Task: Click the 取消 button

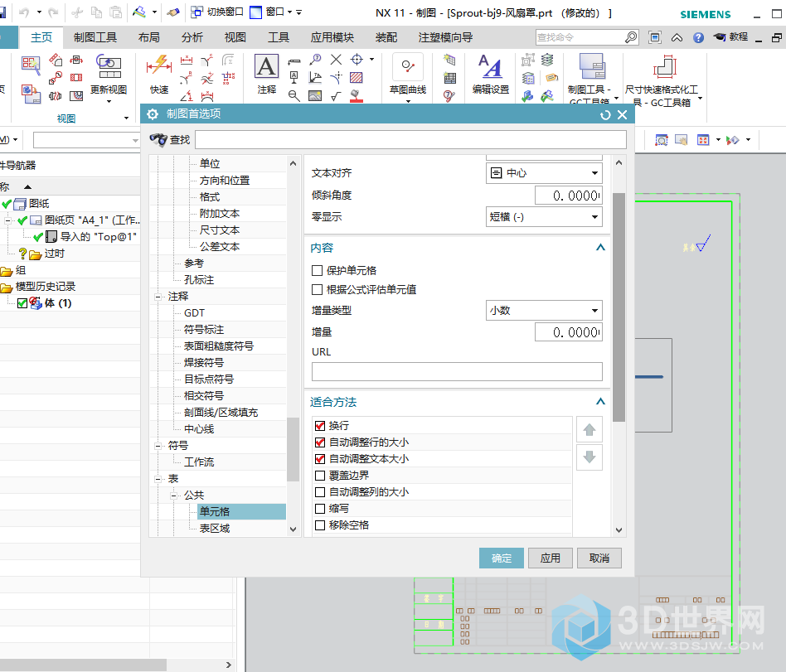Action: click(x=599, y=558)
